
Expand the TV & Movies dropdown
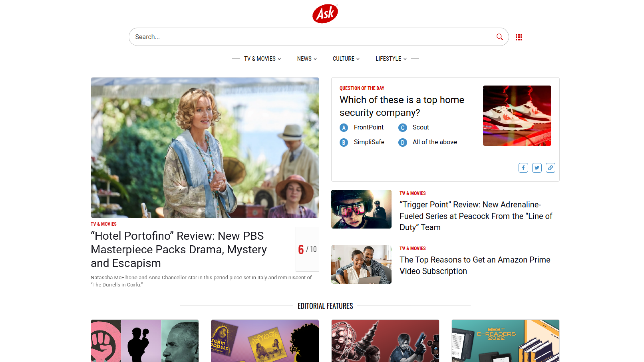tap(262, 59)
